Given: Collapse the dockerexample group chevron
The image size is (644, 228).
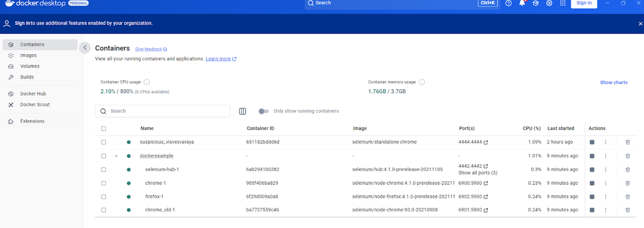Looking at the screenshot, I should click(116, 156).
